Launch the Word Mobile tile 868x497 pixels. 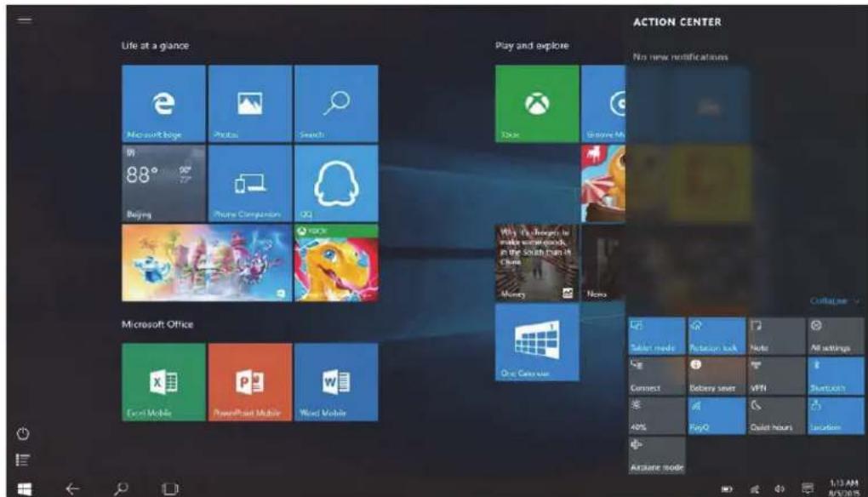coord(336,382)
